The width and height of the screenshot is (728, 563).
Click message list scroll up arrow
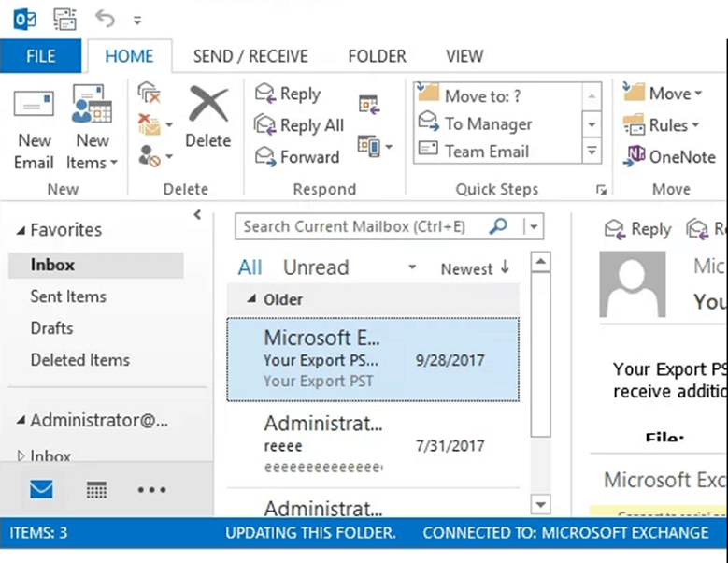tap(540, 262)
